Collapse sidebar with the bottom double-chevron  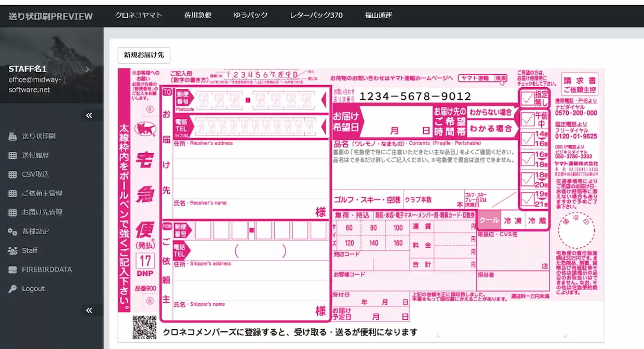89,310
